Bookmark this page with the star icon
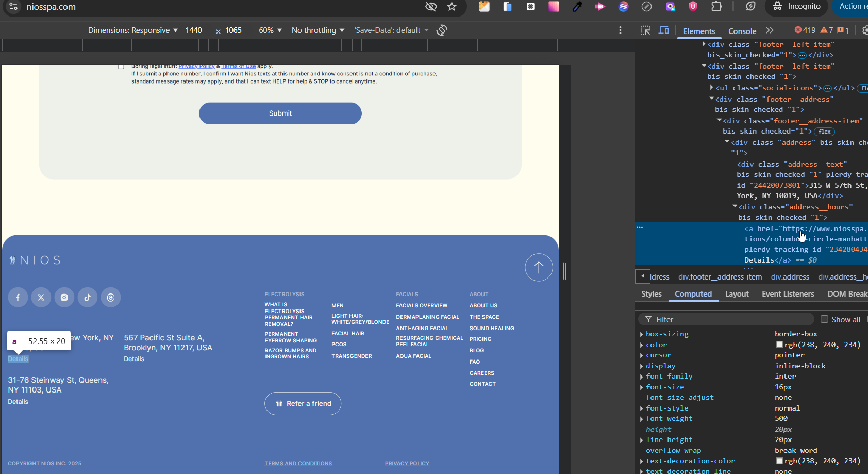 click(x=452, y=7)
